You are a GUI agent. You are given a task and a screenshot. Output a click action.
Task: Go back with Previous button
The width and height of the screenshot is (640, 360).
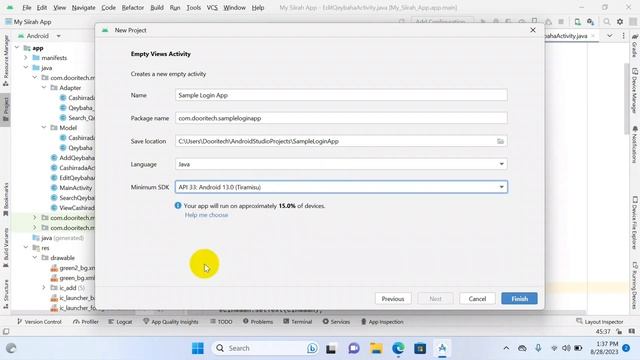click(393, 299)
